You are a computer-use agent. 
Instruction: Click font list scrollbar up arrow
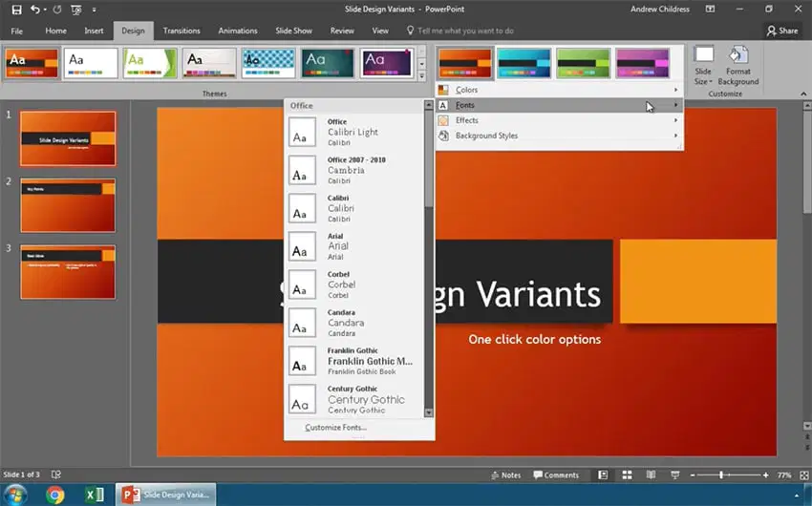[428, 105]
